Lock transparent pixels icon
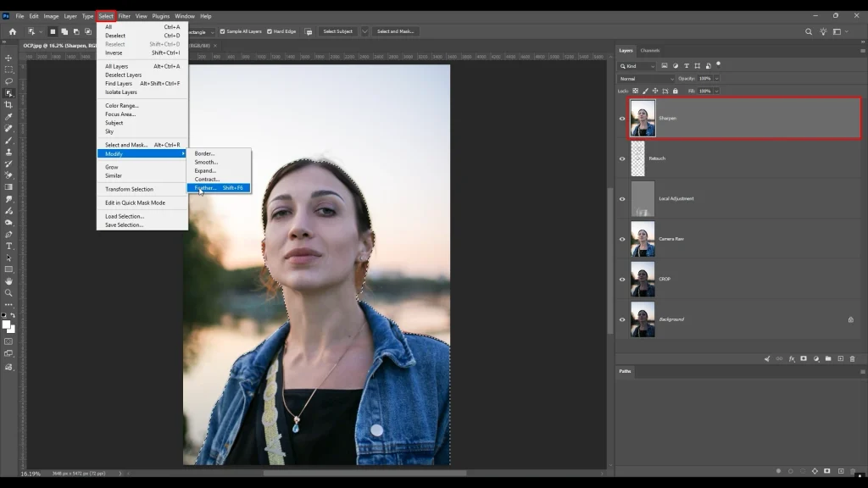The image size is (868, 488). pyautogui.click(x=636, y=91)
